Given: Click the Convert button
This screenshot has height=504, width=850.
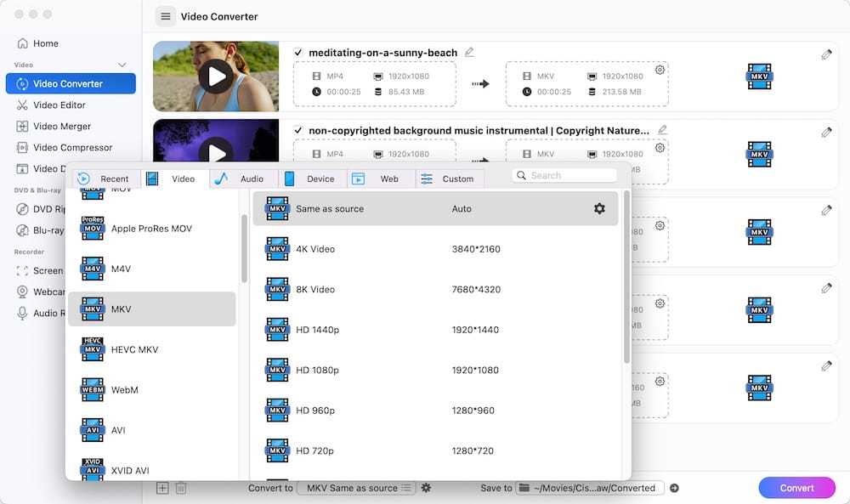Looking at the screenshot, I should [x=797, y=488].
